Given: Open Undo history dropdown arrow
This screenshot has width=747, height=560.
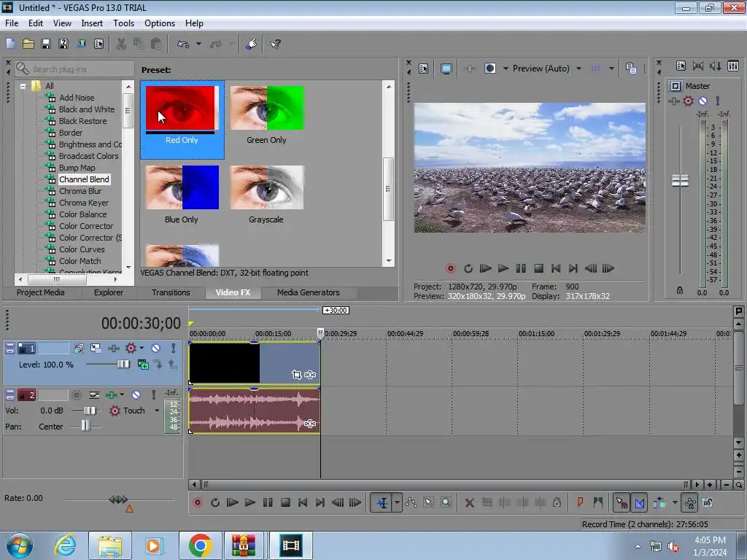Looking at the screenshot, I should 198,44.
